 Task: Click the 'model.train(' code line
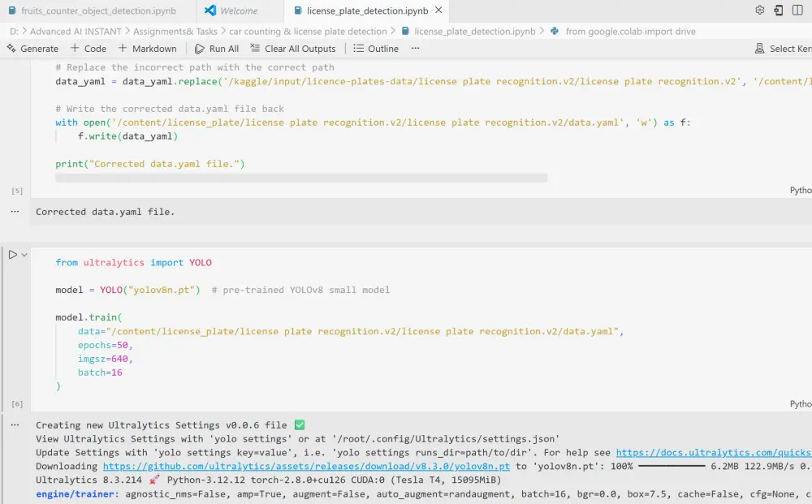(89, 317)
